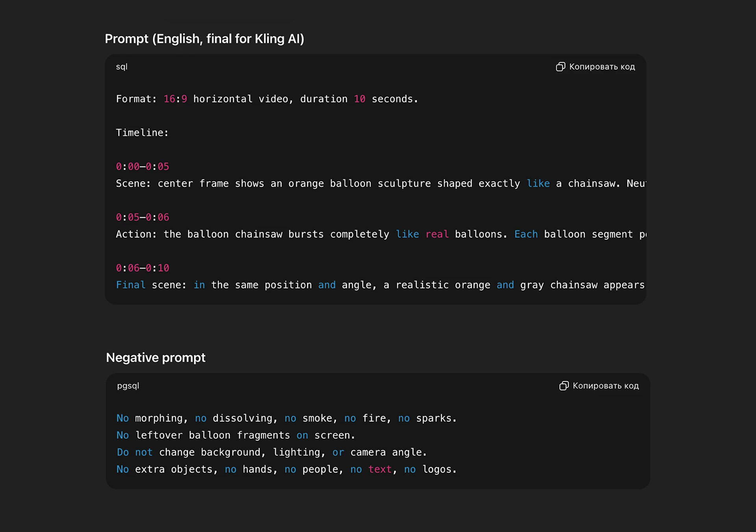Click 'No leftover balloon fragments on screen' line
Image resolution: width=756 pixels, height=532 pixels.
click(235, 435)
